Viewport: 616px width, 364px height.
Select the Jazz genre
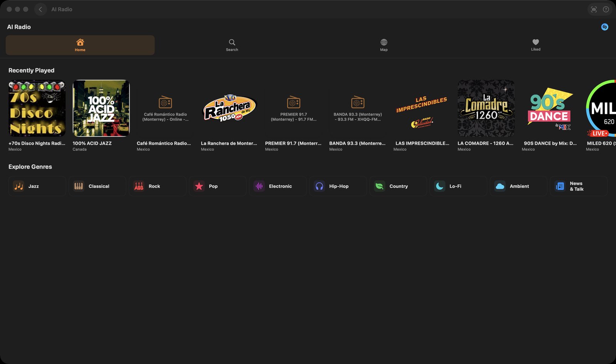tap(37, 186)
